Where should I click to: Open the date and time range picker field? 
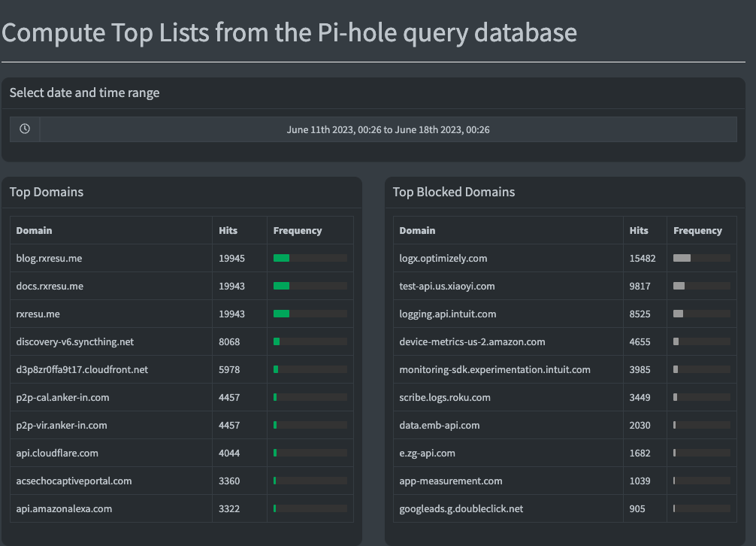pyautogui.click(x=389, y=129)
